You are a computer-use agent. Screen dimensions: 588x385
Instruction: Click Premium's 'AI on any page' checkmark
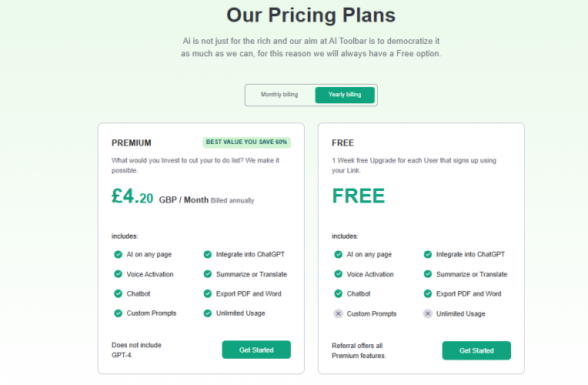(x=118, y=255)
